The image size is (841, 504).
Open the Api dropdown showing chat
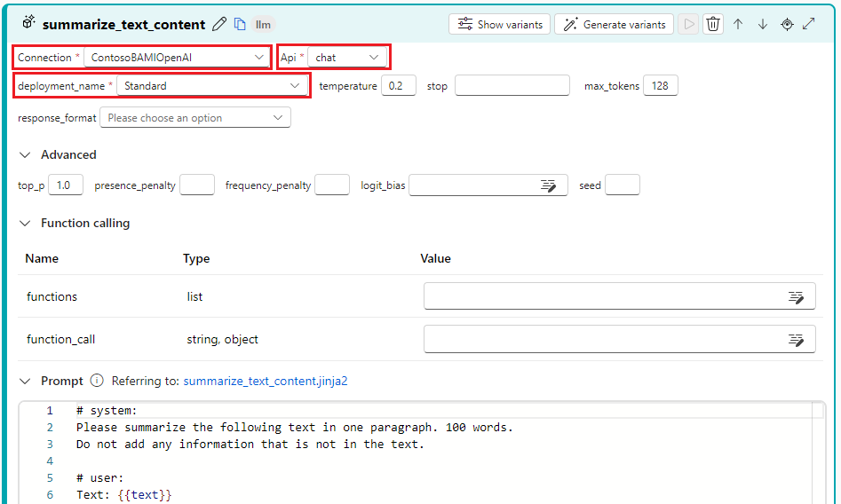tap(347, 58)
